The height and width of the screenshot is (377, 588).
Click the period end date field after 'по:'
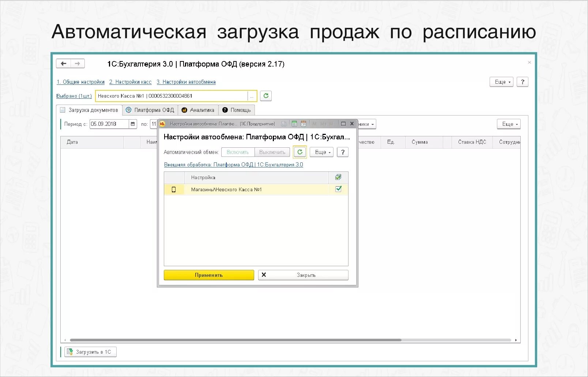click(x=154, y=124)
